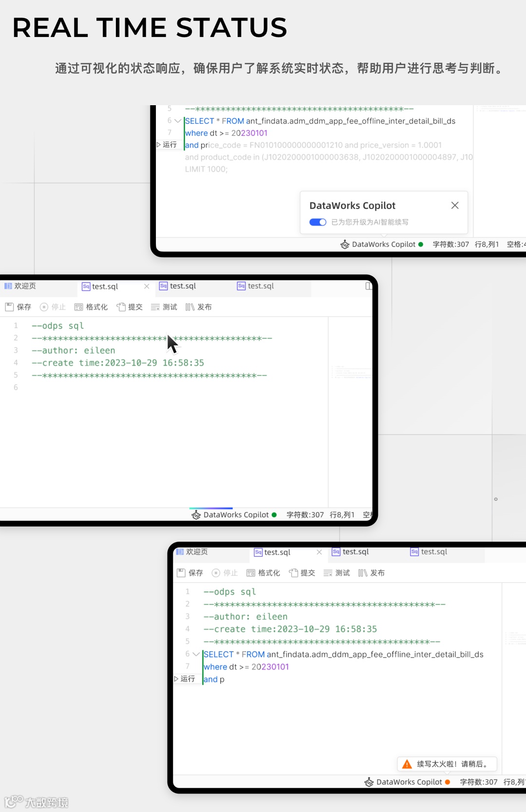
Task: Click 字符数:307 in middle window status bar
Action: tap(305, 515)
